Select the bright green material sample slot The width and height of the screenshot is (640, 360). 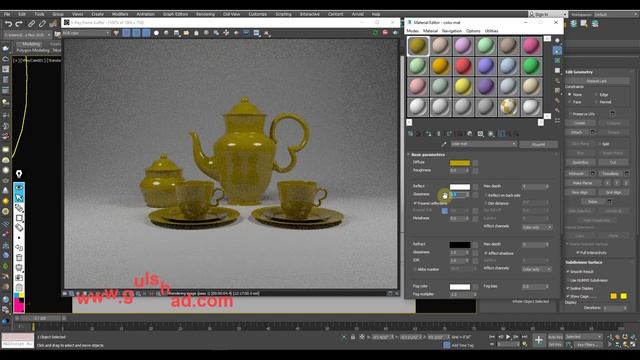point(531,66)
